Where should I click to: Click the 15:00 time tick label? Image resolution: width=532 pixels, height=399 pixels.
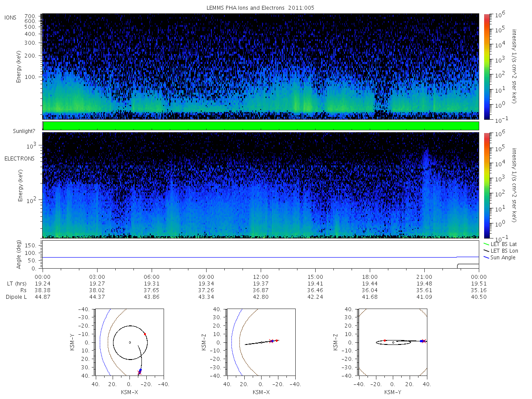point(315,277)
